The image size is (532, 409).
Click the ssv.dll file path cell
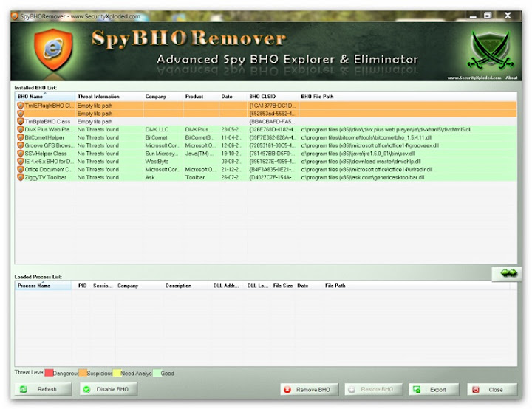point(358,154)
